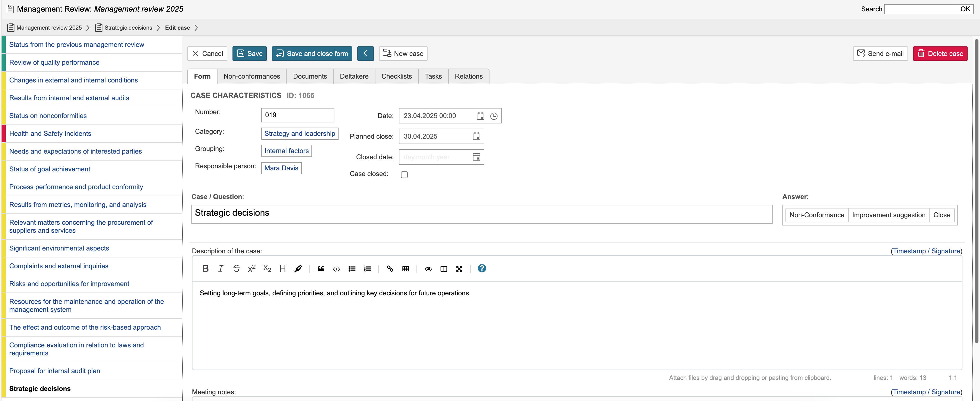Insert a blockquote in description editor

tap(321, 269)
